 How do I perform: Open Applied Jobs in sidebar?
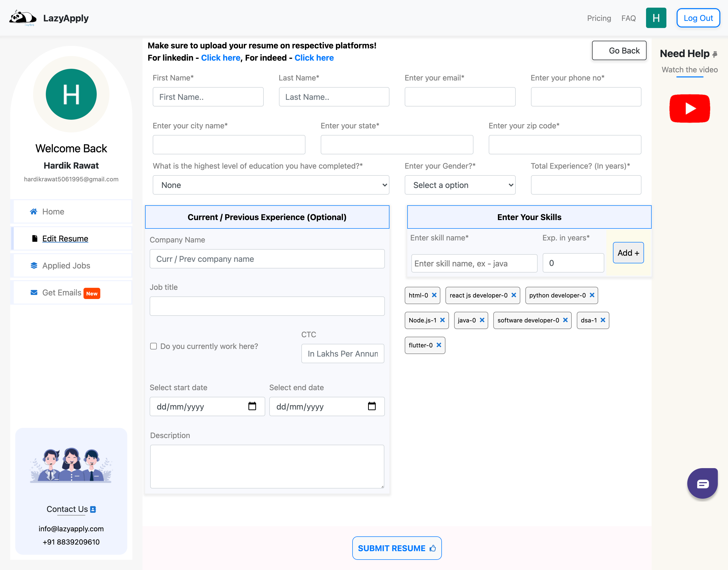(66, 266)
